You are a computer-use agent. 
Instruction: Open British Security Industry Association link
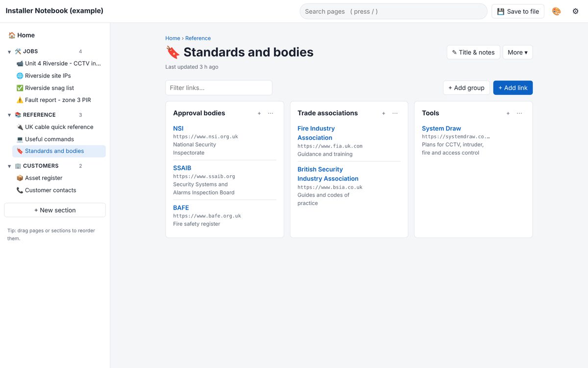coord(328,174)
